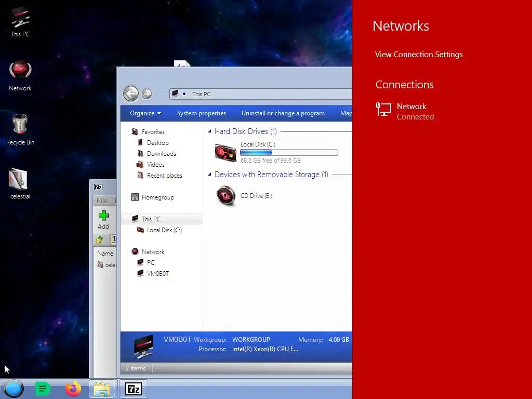
Task: Go back in Explorer navigation
Action: (130, 94)
